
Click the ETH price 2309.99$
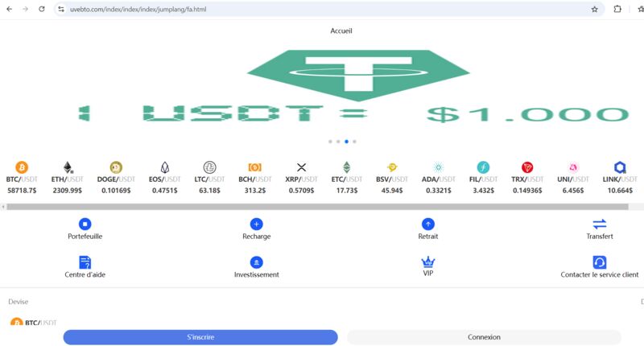[68, 191]
